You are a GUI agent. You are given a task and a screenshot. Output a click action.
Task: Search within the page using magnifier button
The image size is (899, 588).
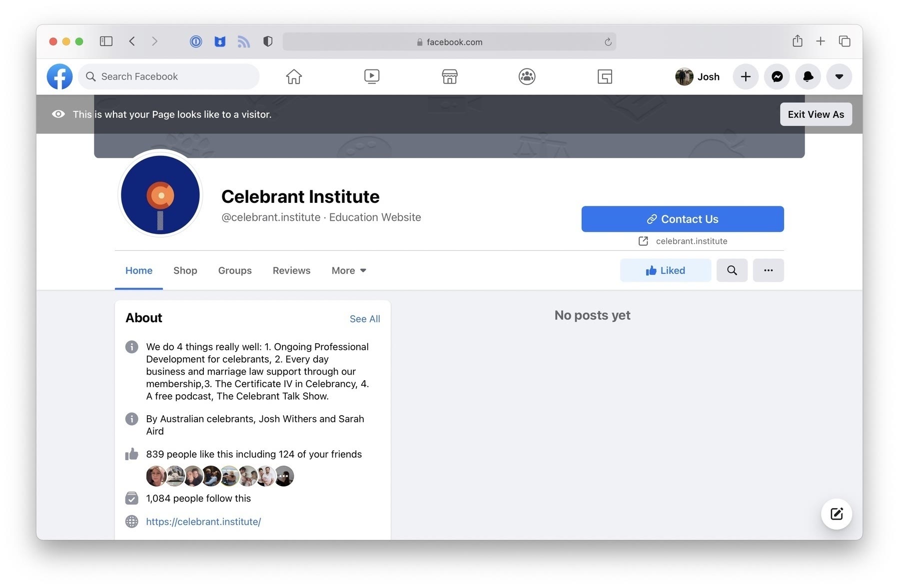pos(732,270)
